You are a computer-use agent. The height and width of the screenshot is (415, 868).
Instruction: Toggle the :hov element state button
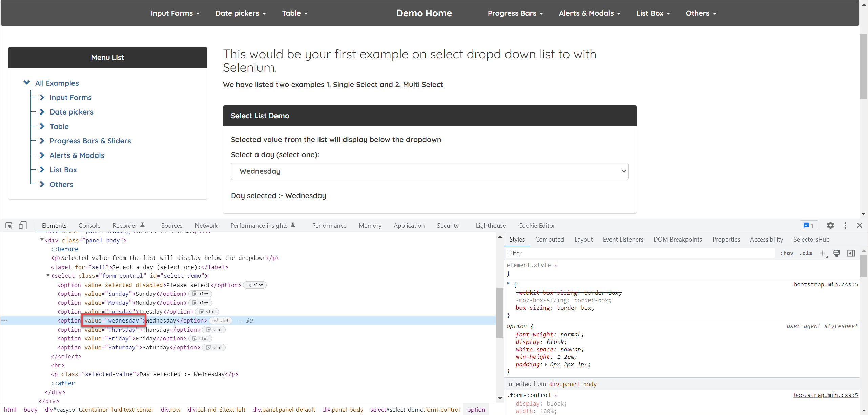pyautogui.click(x=787, y=253)
